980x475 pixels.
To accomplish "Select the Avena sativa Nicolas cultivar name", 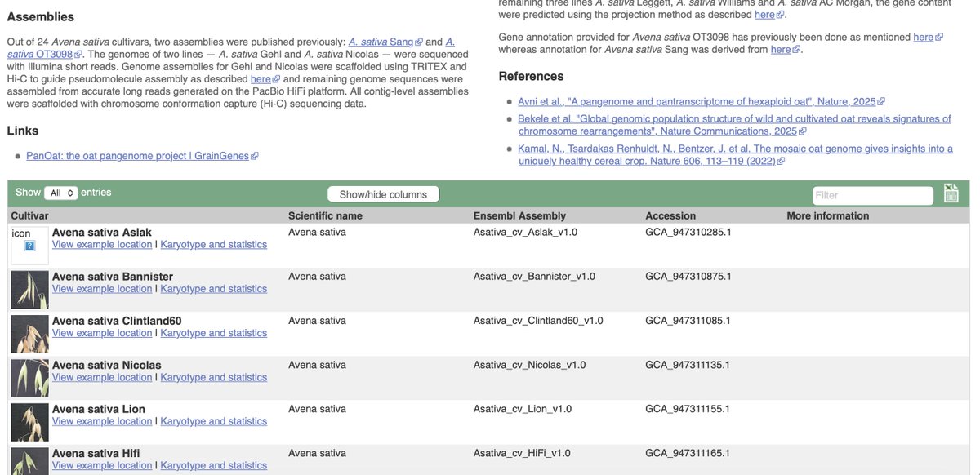I will pyautogui.click(x=107, y=365).
